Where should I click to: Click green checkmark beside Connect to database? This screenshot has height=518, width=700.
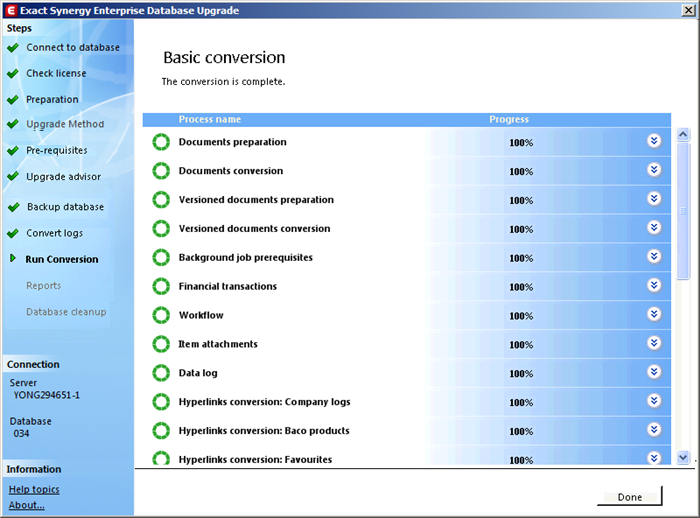pos(12,48)
